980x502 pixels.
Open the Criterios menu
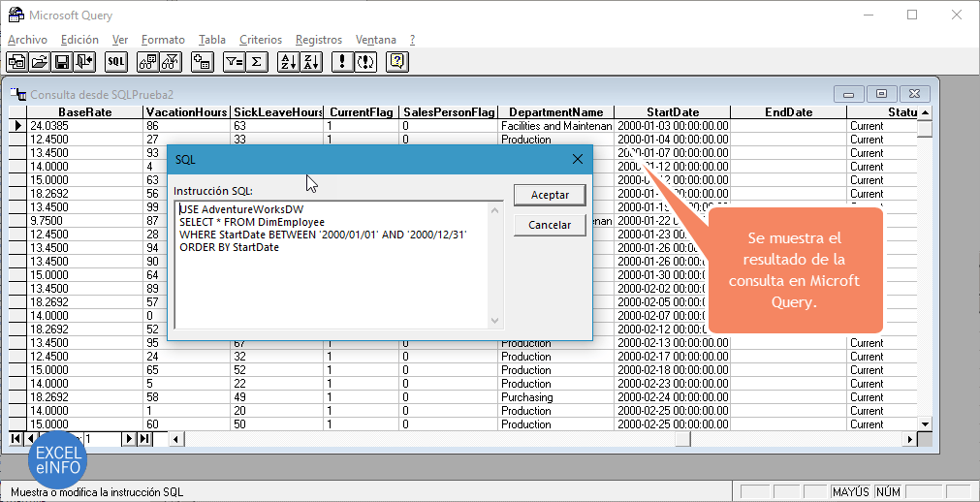261,40
